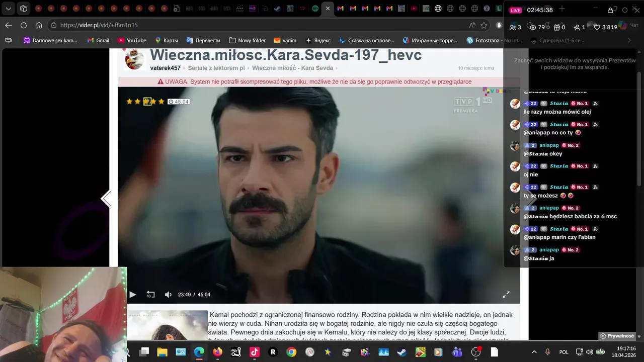644x362 pixels.
Task: Open Яндекс bookmark
Action: coord(318,40)
